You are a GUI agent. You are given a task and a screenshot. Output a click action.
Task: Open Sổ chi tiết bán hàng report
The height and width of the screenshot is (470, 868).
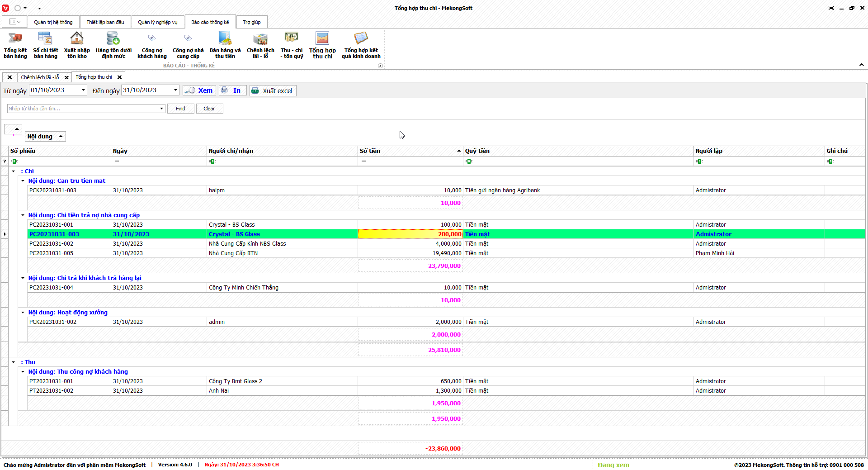45,45
